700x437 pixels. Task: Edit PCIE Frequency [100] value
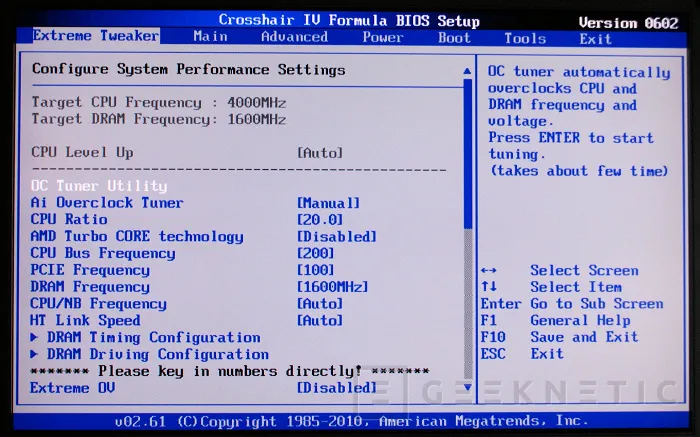click(316, 270)
